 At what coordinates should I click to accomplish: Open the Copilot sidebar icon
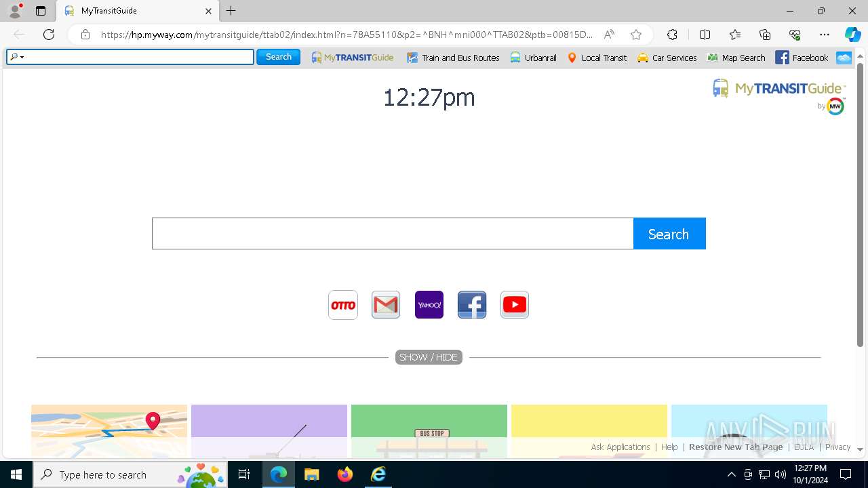click(x=852, y=35)
